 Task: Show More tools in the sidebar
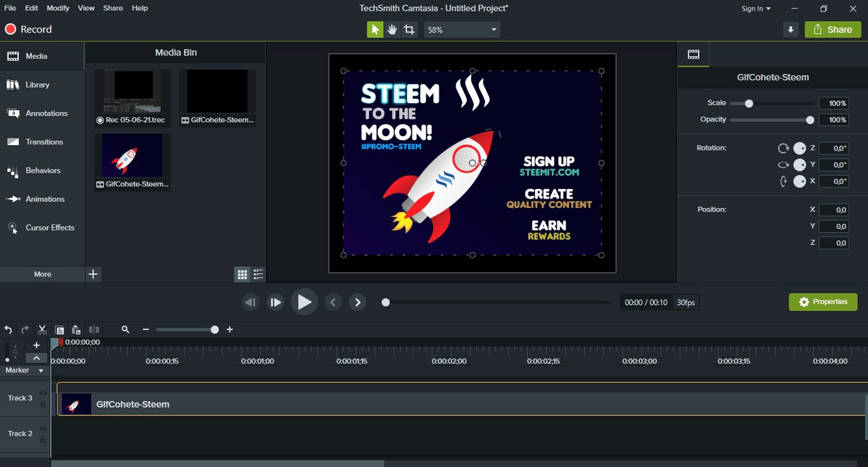pos(43,274)
